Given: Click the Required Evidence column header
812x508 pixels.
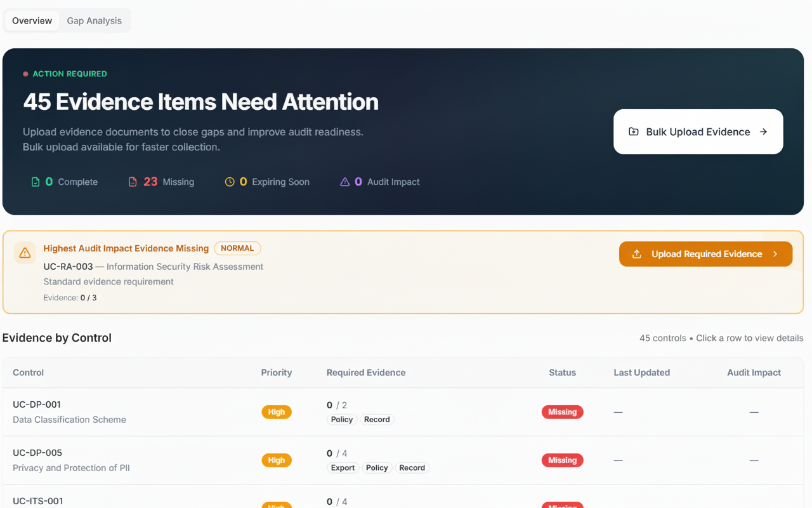Looking at the screenshot, I should coord(366,373).
